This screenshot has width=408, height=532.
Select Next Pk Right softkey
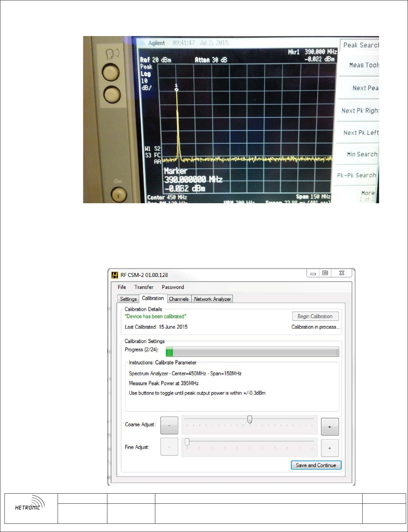[x=359, y=110]
